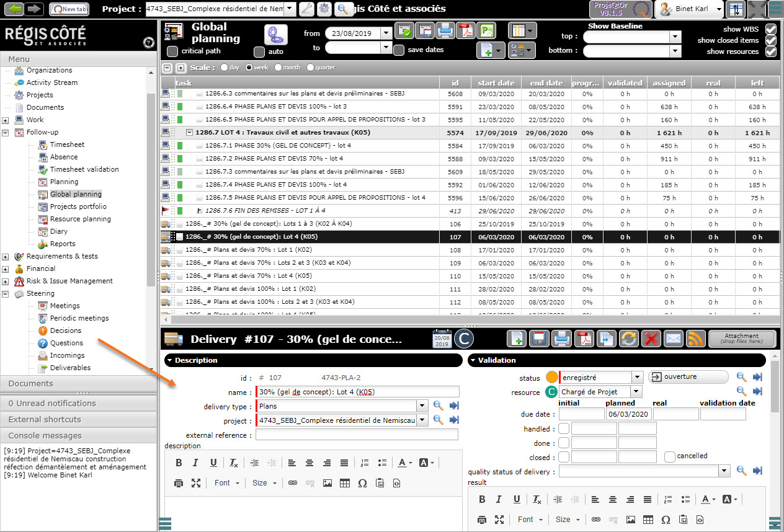Copy the current delivery item
Image resolution: width=784 pixels, height=532 pixels.
(x=606, y=339)
